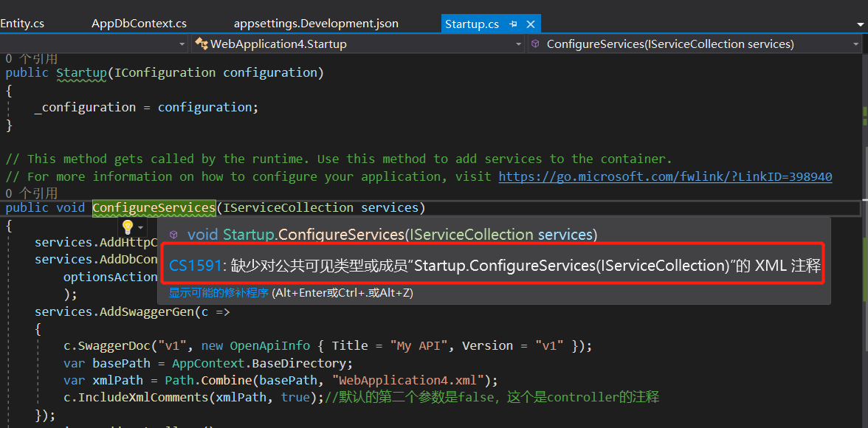Screen dimensions: 868x428
Task: Click the vertical scrollbar on the right
Action: coord(864,221)
